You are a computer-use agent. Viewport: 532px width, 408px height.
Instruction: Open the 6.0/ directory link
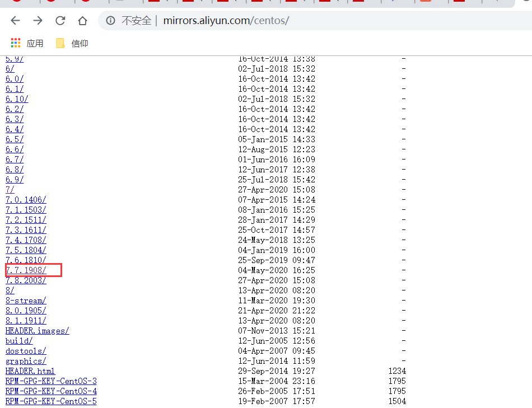(15, 79)
